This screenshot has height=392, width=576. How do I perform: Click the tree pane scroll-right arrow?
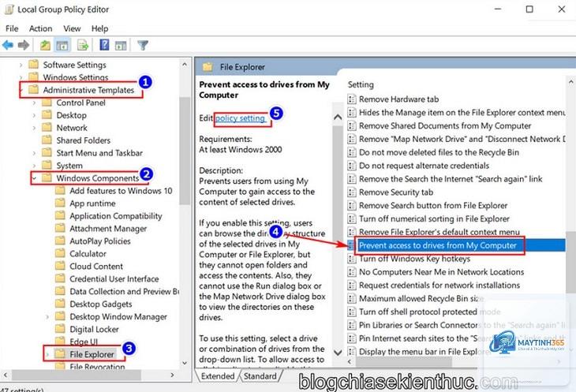coord(172,375)
